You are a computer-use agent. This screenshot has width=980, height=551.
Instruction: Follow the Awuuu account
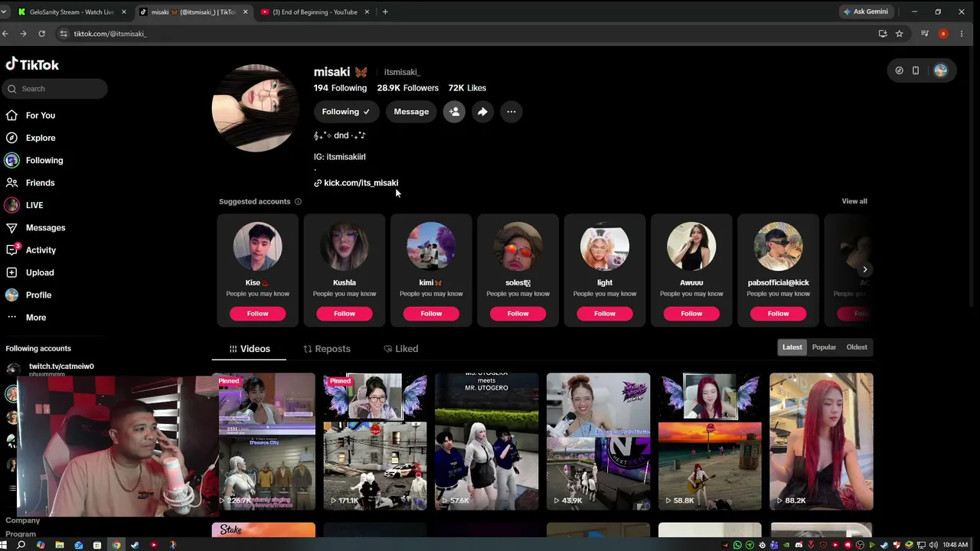691,314
